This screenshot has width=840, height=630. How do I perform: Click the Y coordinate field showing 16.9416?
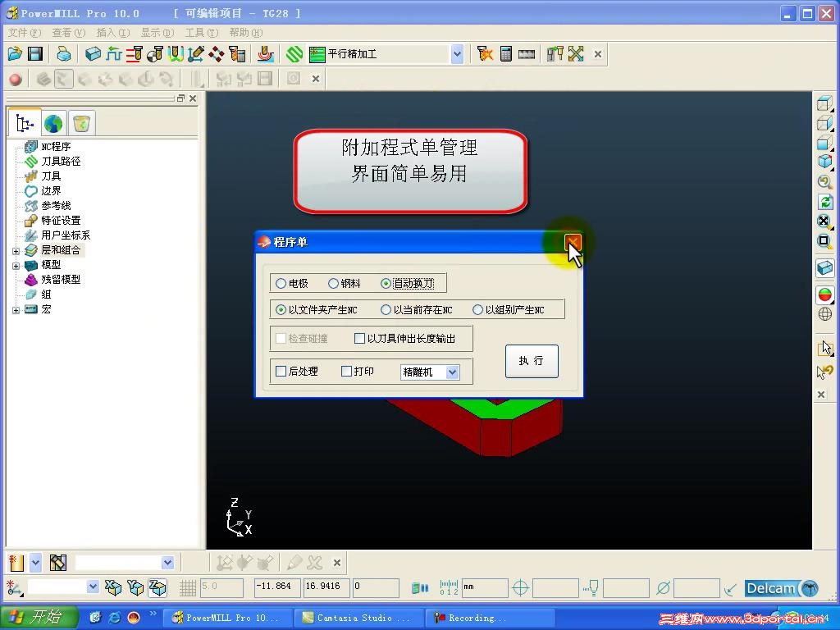[326, 587]
